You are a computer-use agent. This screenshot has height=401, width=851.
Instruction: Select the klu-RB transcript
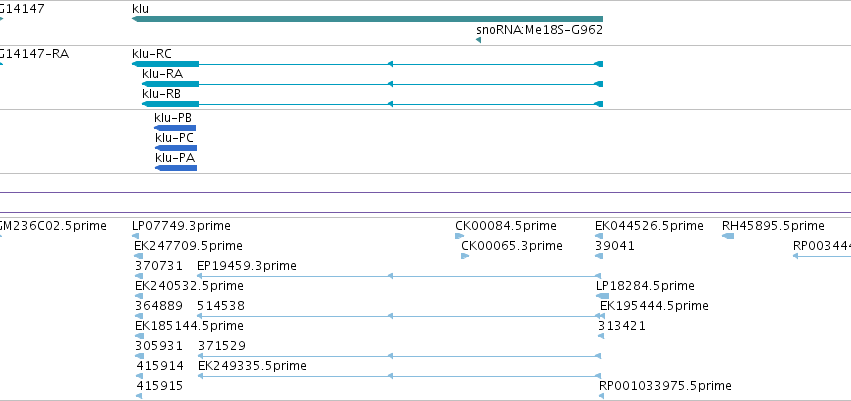point(372,104)
